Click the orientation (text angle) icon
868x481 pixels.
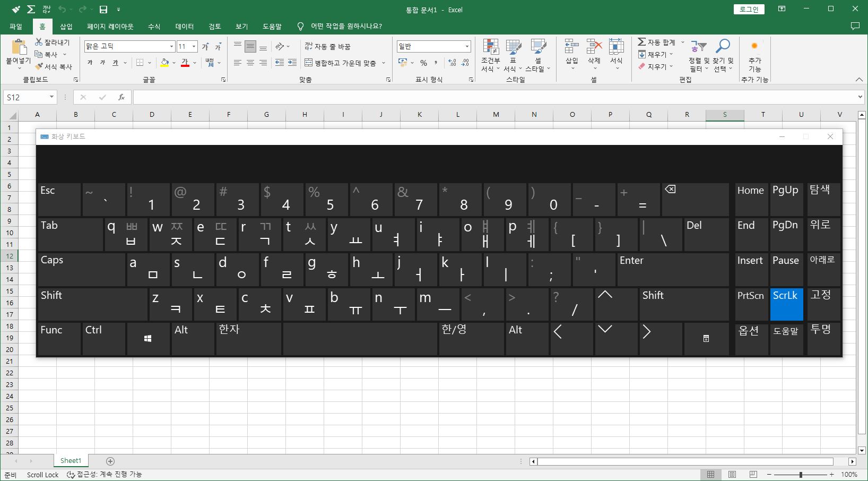tap(280, 47)
